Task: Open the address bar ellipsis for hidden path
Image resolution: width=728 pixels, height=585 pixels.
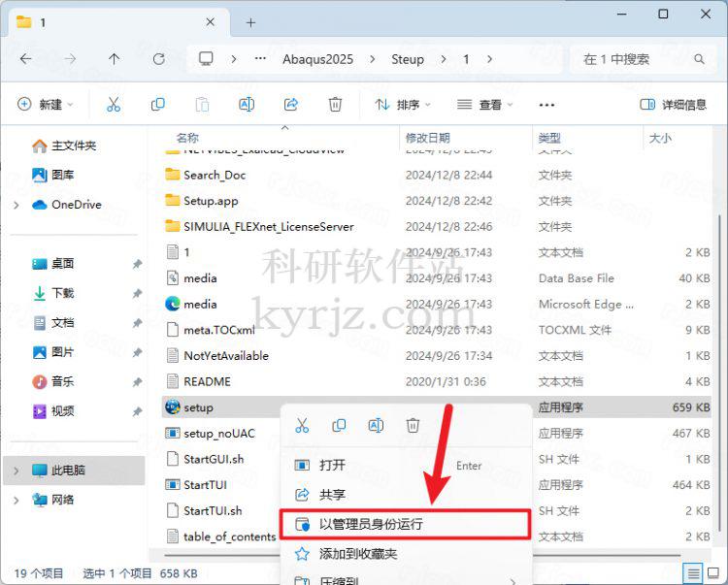Action: click(260, 58)
